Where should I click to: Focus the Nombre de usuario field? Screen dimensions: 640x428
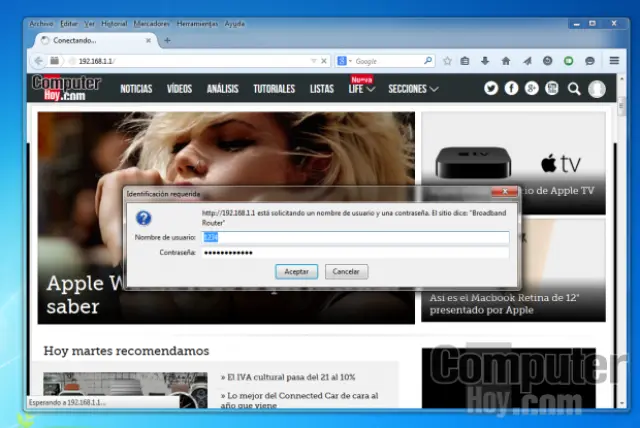click(355, 237)
